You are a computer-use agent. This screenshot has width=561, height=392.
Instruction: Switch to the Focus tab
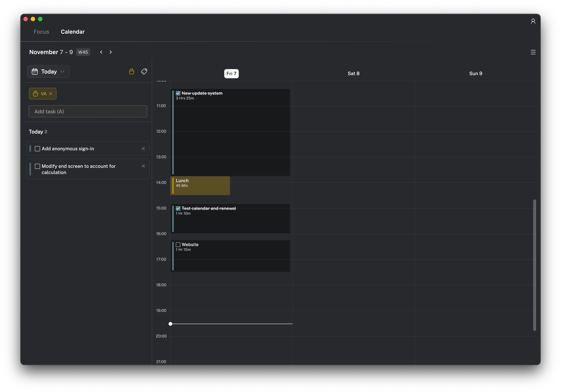click(41, 32)
